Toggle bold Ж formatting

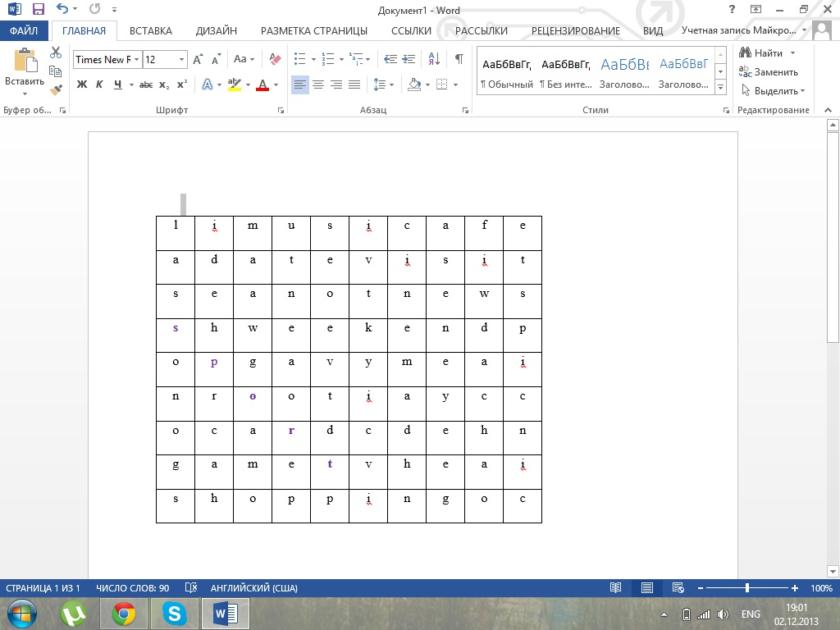click(81, 84)
